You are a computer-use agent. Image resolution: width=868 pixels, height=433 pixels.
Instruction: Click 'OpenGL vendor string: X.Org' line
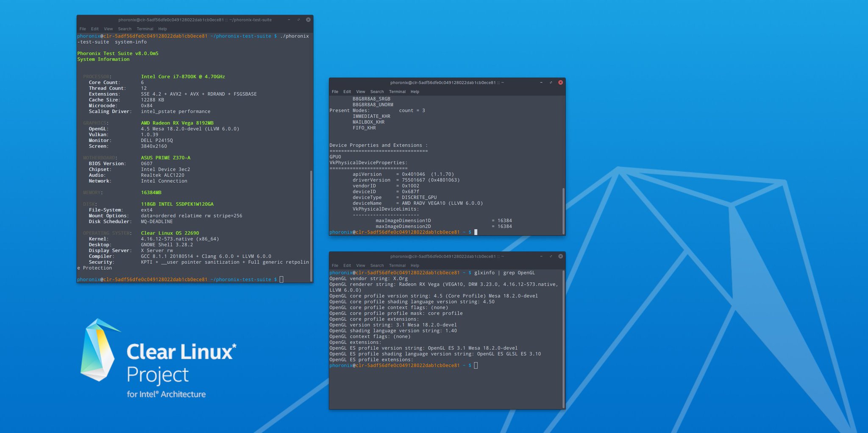(x=369, y=279)
